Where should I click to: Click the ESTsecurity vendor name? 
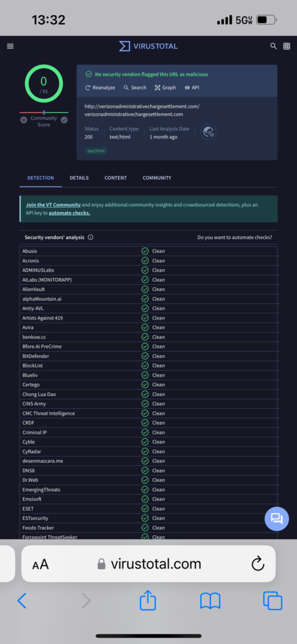coord(35,518)
